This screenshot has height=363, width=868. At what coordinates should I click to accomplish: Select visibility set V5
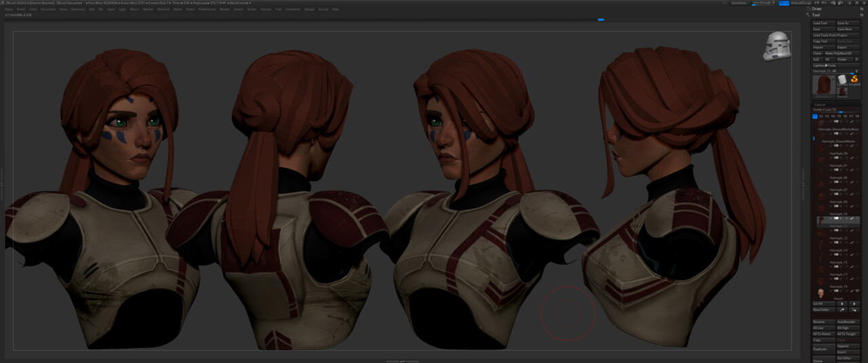[839, 116]
